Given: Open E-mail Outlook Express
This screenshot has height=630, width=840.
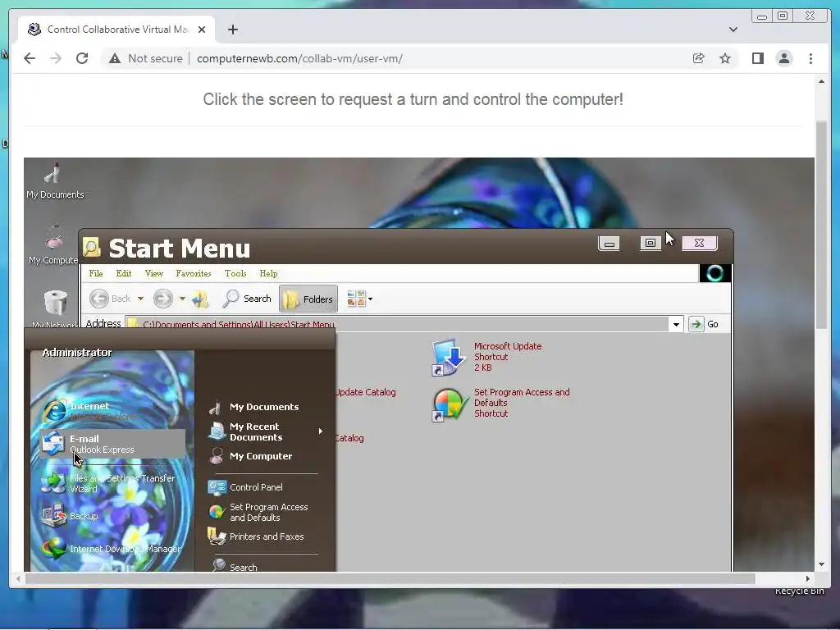Looking at the screenshot, I should pyautogui.click(x=112, y=444).
